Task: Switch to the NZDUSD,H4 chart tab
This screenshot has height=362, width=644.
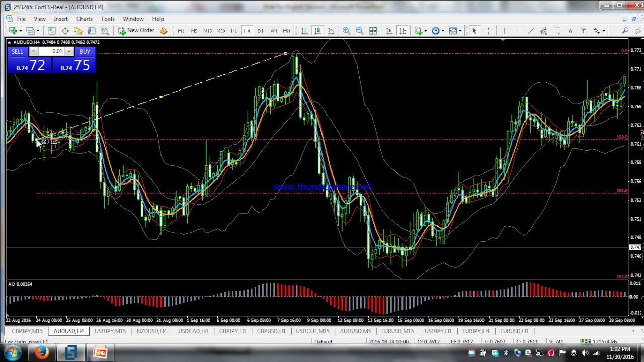Action: (x=151, y=331)
